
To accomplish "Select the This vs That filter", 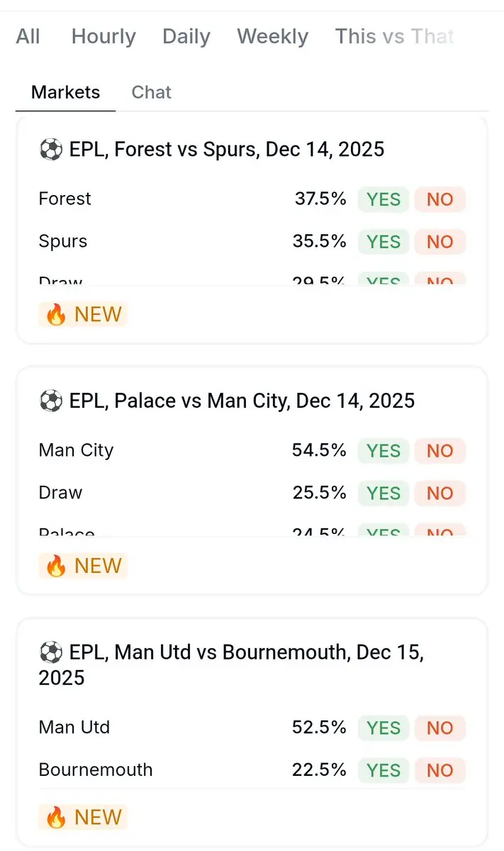I will click(x=394, y=37).
